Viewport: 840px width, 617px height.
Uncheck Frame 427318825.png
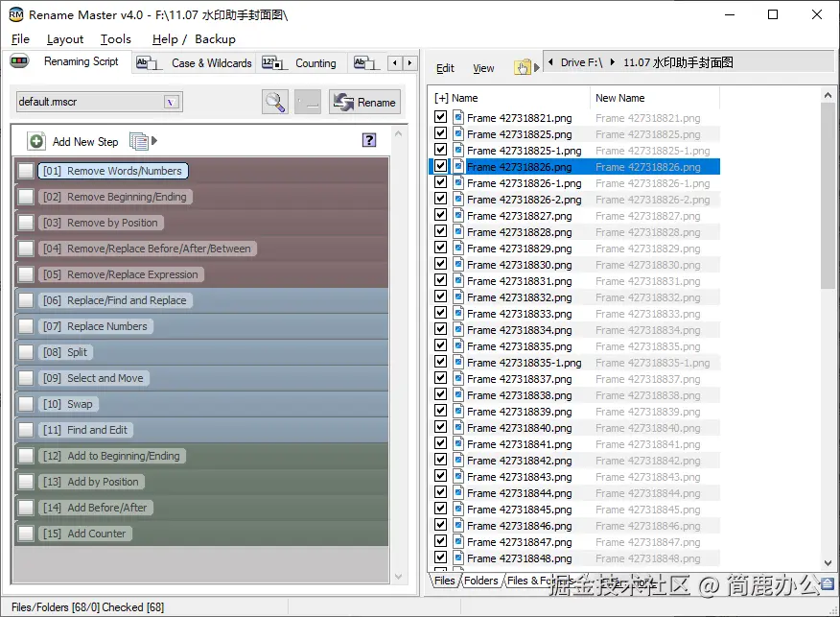coord(440,133)
